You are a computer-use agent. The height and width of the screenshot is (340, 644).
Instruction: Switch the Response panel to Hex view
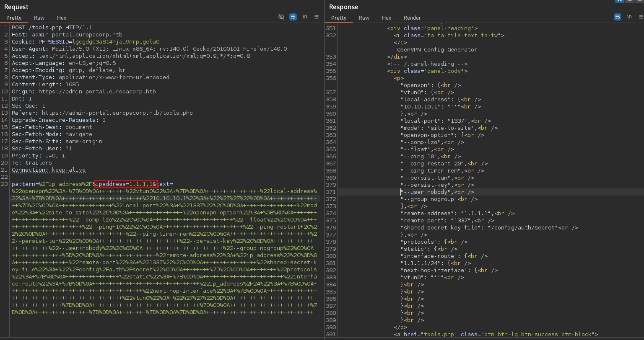[x=386, y=18]
